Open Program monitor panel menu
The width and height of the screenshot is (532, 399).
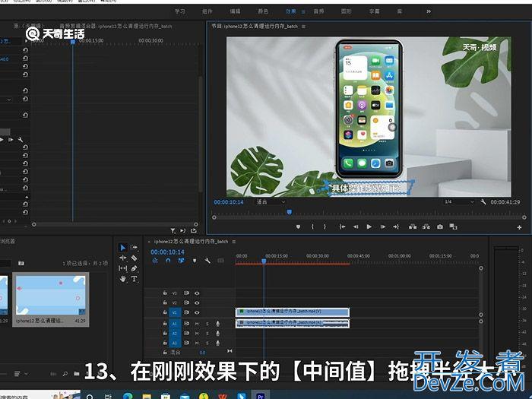(303, 26)
